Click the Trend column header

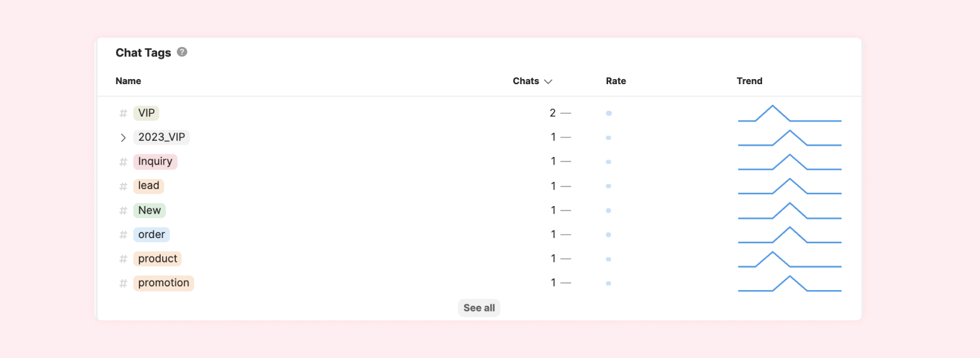pos(749,81)
